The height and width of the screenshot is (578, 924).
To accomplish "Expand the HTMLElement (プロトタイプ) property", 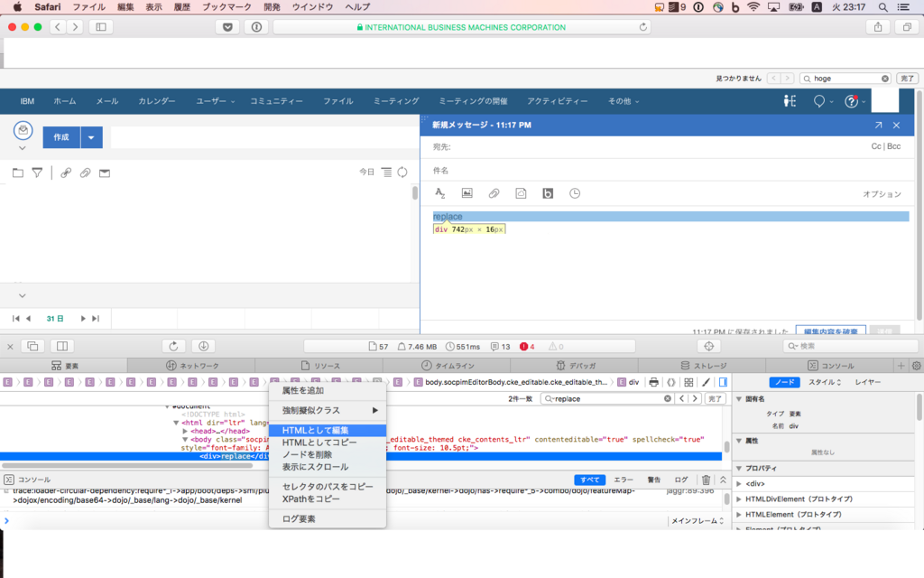I will click(x=739, y=514).
